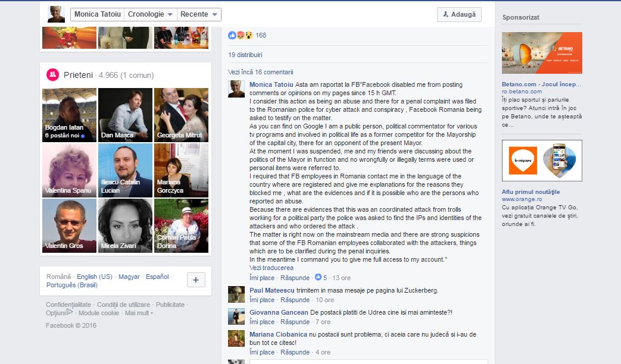Click the Adaugă friend button

pos(460,15)
